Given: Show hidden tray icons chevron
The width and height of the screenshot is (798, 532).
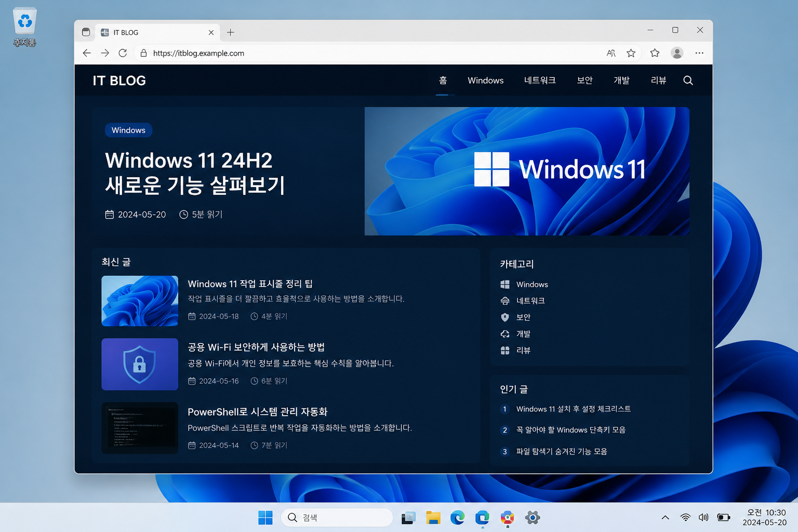Looking at the screenshot, I should click(665, 517).
